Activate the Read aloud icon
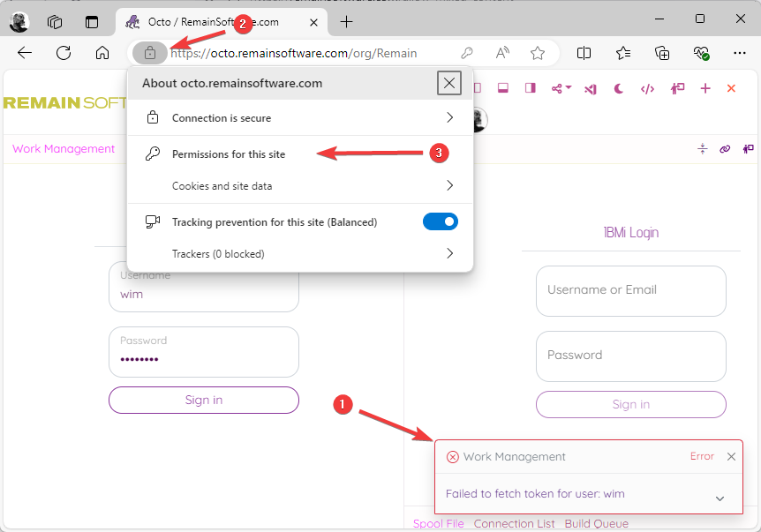The height and width of the screenshot is (532, 761). pyautogui.click(x=502, y=53)
